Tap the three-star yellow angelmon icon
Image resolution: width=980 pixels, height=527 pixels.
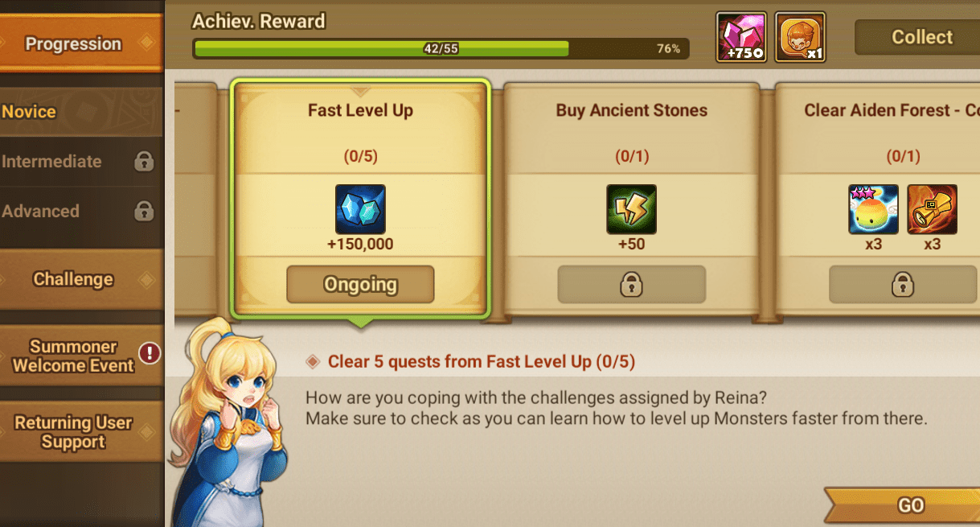pos(874,209)
